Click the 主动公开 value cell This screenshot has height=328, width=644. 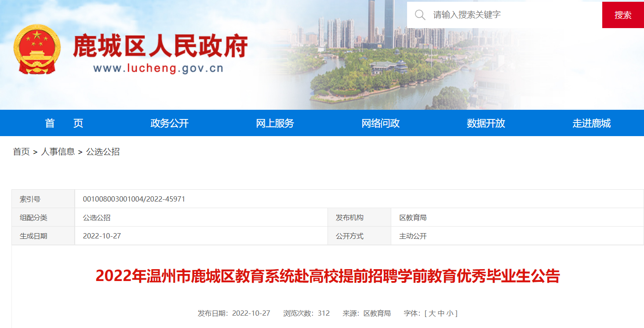517,236
